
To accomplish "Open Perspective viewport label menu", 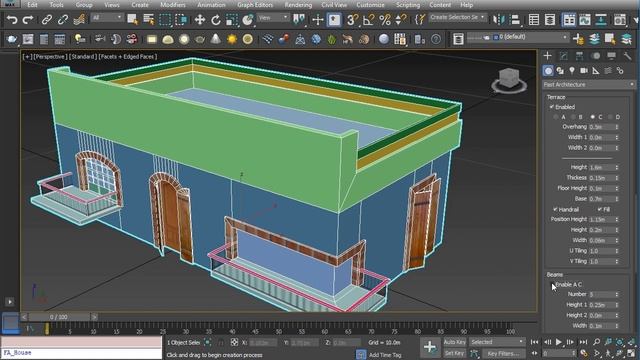I will point(50,57).
